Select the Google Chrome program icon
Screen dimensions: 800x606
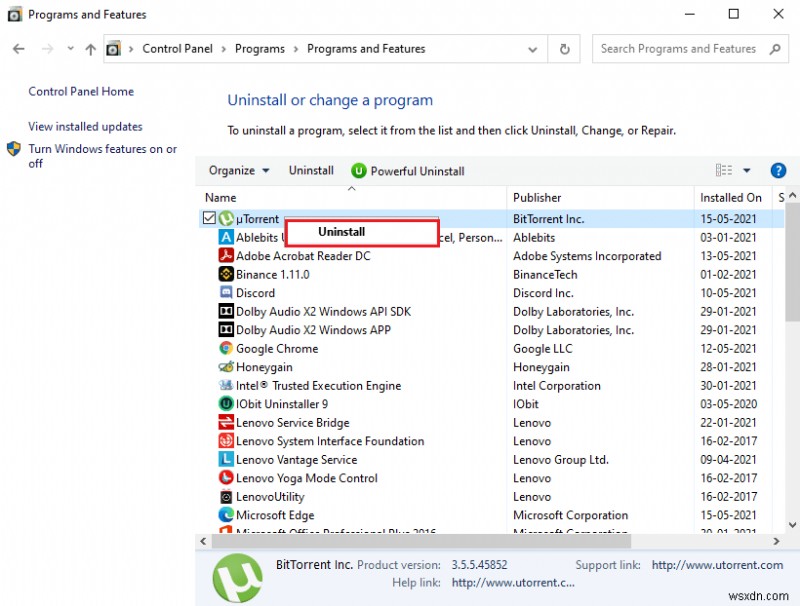226,348
